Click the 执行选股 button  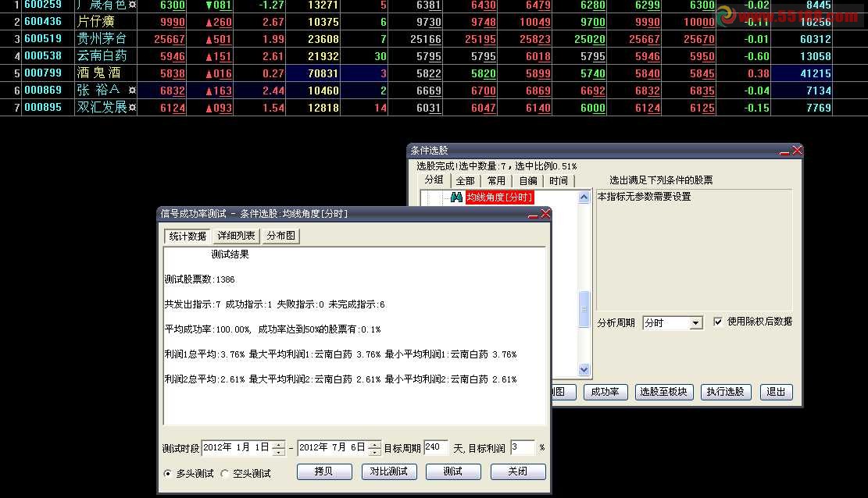pos(726,392)
